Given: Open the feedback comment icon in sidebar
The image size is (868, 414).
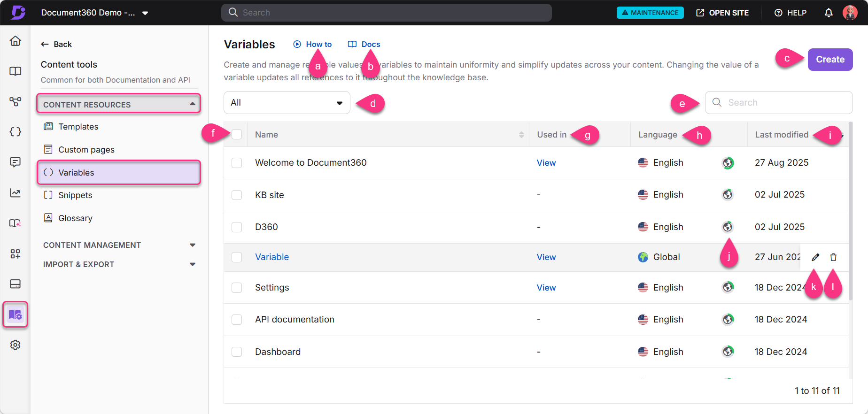Looking at the screenshot, I should [15, 162].
